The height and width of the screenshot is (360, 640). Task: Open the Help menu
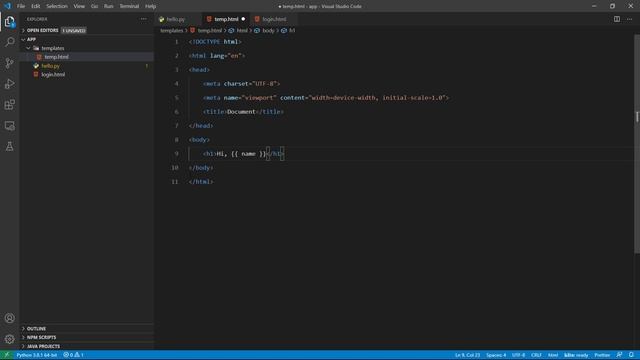[151, 6]
